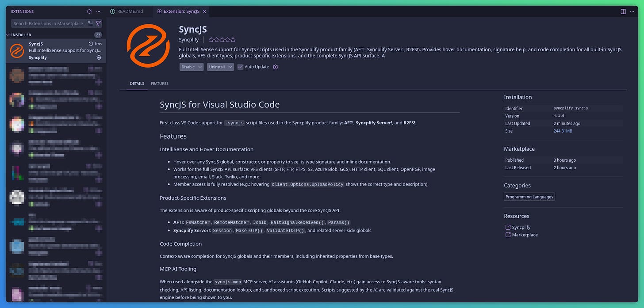
Task: Click the version value 4.1.0
Action: (560, 116)
